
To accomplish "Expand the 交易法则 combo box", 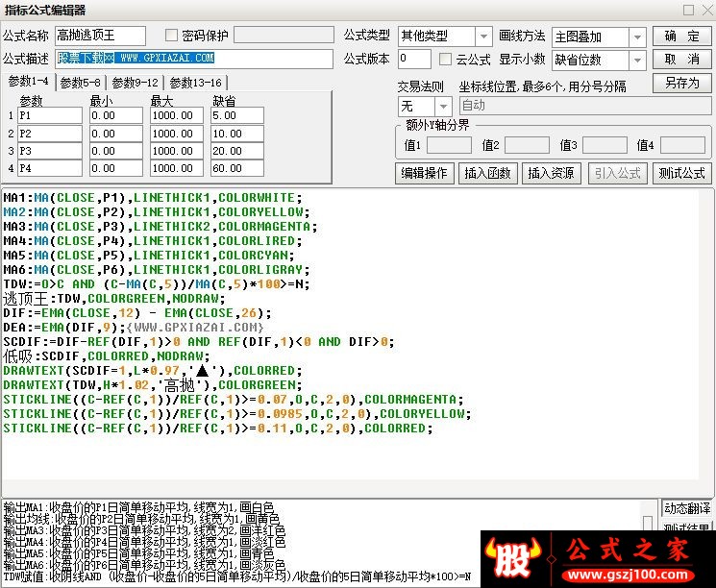I will 442,107.
